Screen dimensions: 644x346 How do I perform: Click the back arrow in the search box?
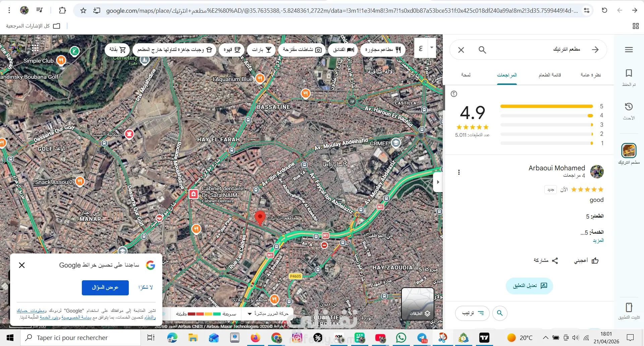click(595, 50)
